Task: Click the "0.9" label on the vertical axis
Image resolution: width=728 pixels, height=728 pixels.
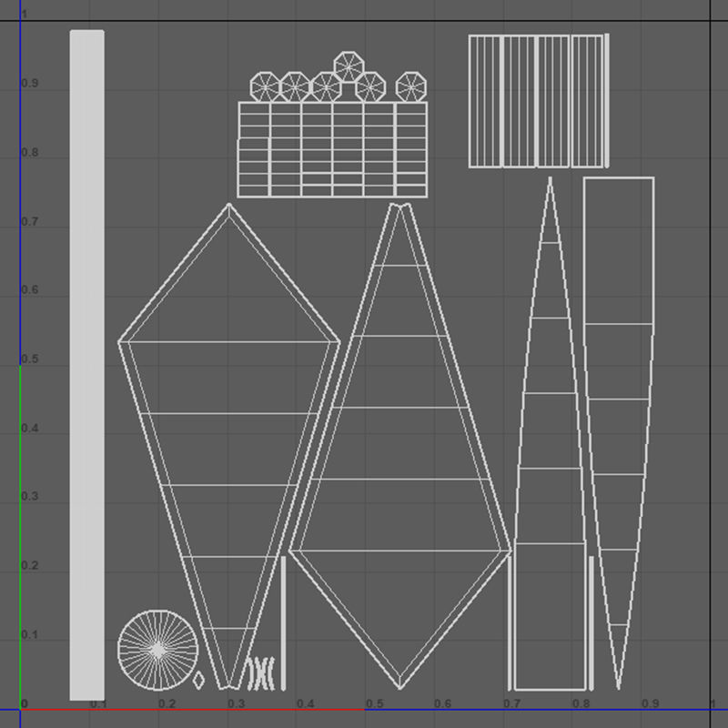Action: pos(30,84)
